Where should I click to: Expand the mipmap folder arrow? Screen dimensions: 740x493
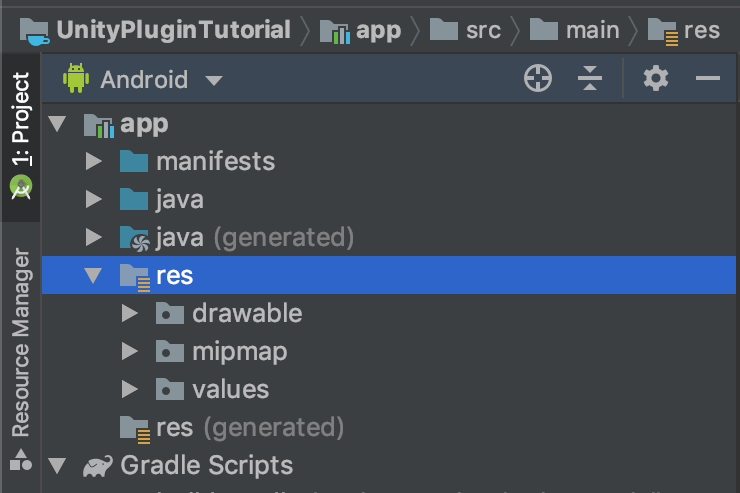[x=129, y=351]
